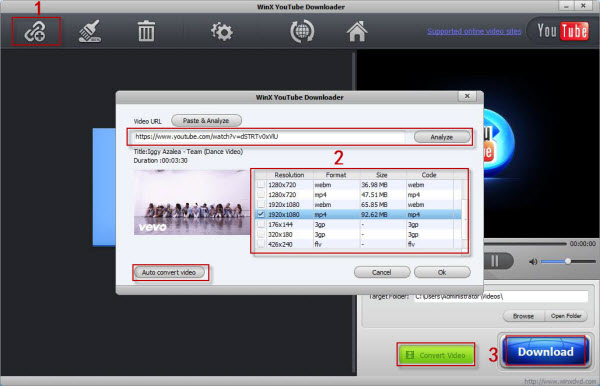
Task: Click the Size column header
Action: click(382, 175)
